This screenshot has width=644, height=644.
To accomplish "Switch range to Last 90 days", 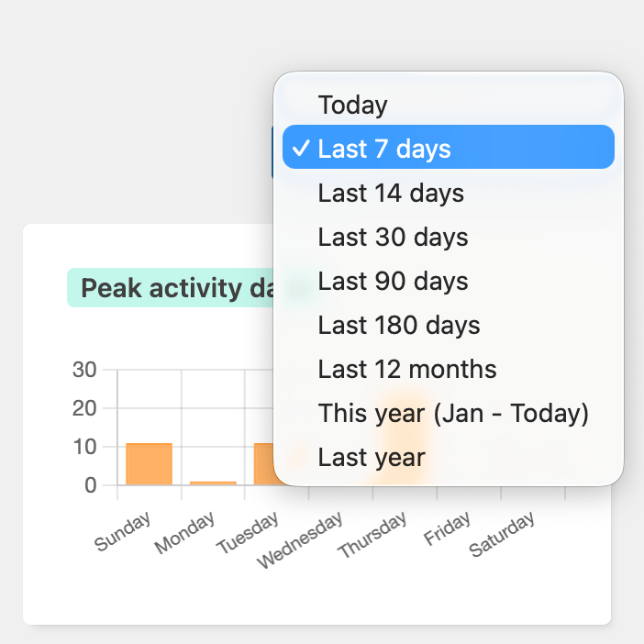I will (x=393, y=282).
